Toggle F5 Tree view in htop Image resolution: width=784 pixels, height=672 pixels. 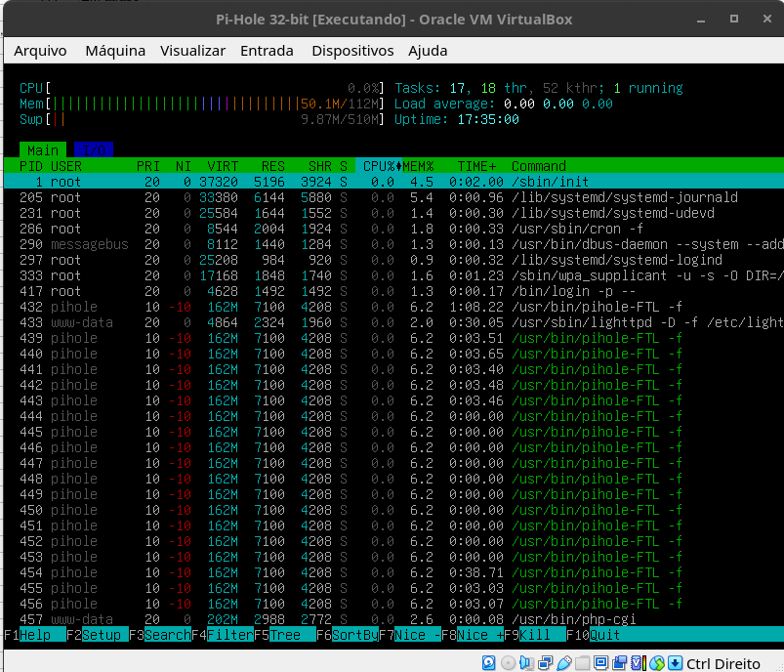pos(285,635)
